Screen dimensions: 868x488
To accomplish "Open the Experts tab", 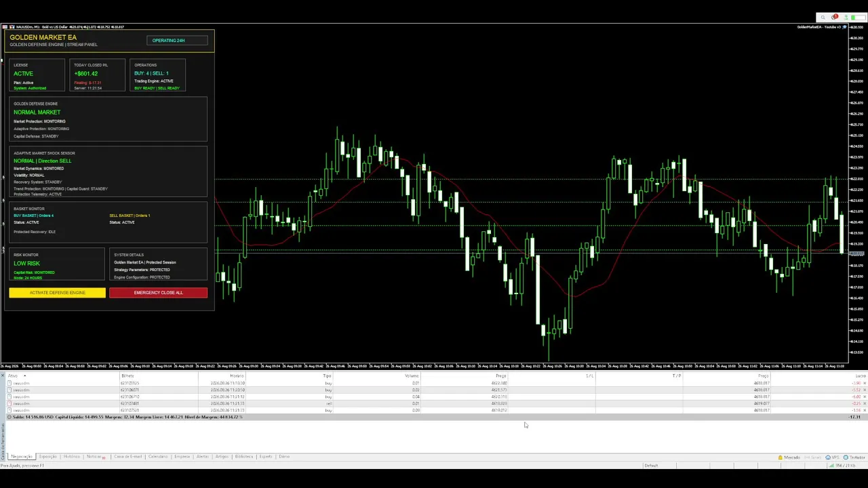I will [265, 457].
